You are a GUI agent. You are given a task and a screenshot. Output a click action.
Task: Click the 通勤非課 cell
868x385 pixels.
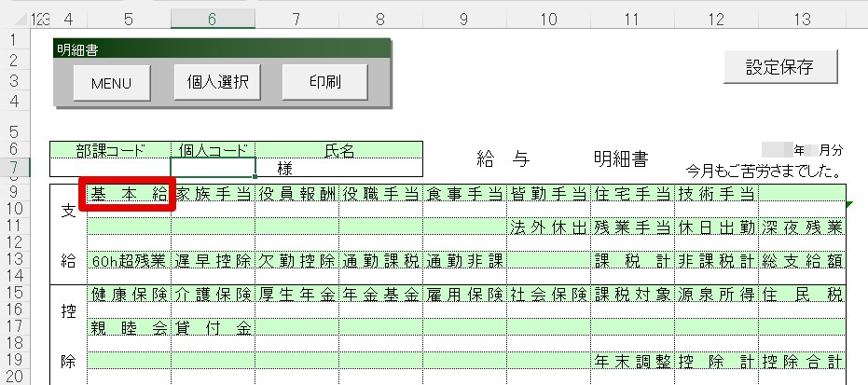(x=464, y=260)
